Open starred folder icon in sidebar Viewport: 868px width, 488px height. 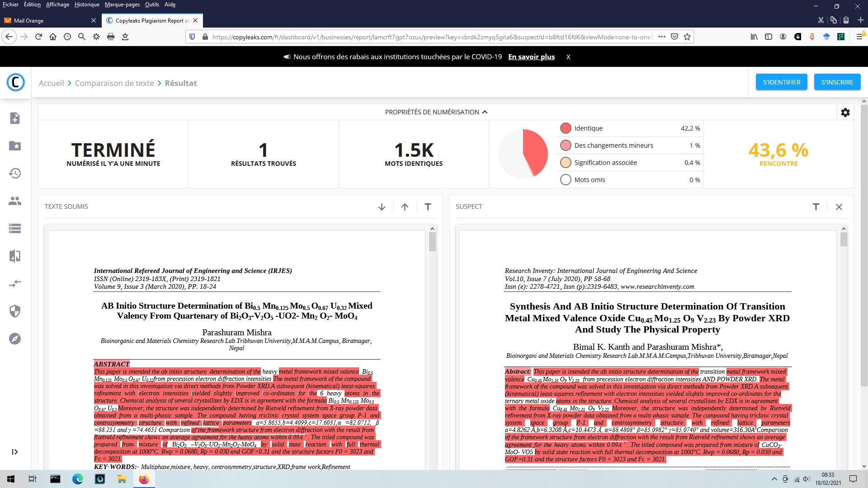click(15, 146)
